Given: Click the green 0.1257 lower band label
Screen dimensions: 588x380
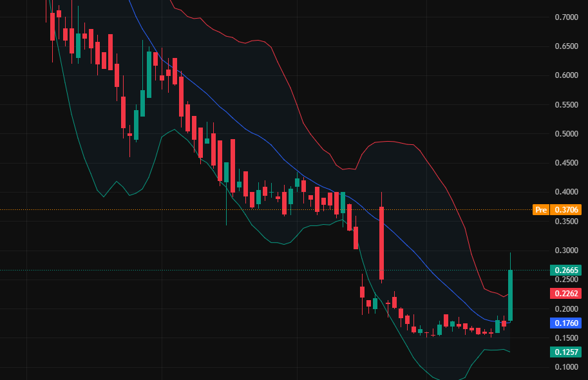Looking at the screenshot, I should [x=566, y=352].
